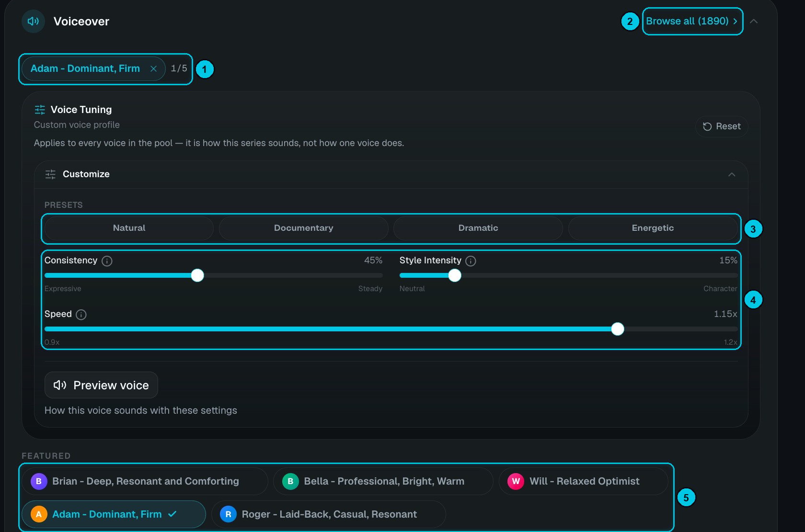The image size is (805, 532).
Task: Click Roger's blue avatar icon
Action: tap(228, 514)
